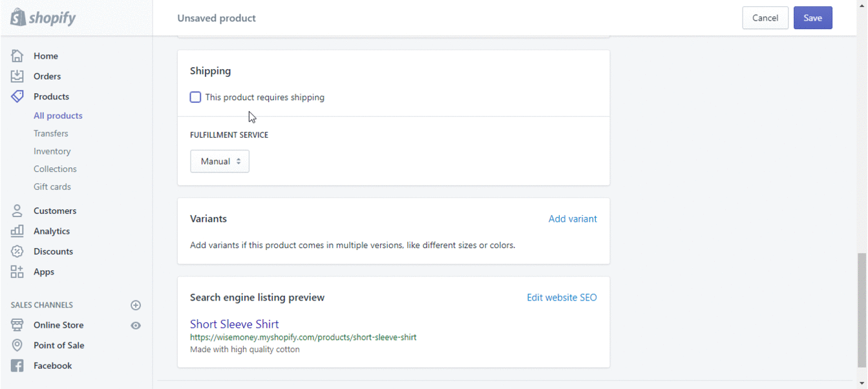The height and width of the screenshot is (389, 868).
Task: Open Gift cards under Products
Action: coord(52,187)
